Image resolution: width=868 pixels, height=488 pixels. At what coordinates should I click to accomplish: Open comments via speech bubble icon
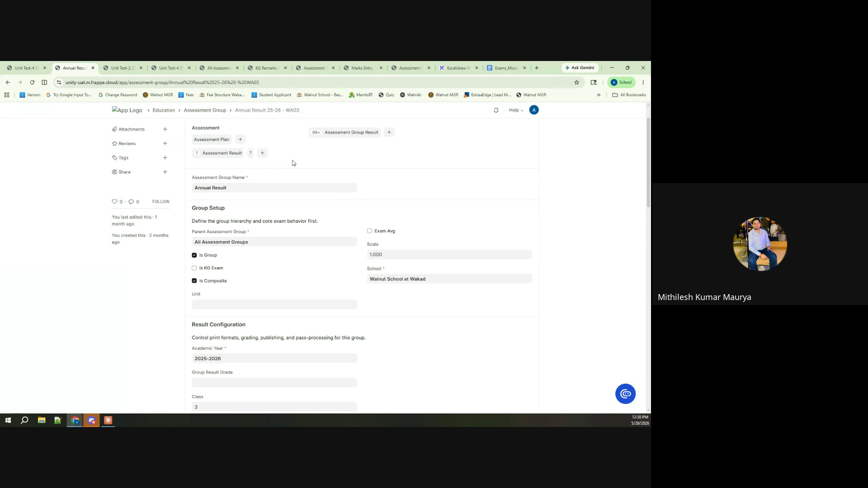click(x=131, y=202)
